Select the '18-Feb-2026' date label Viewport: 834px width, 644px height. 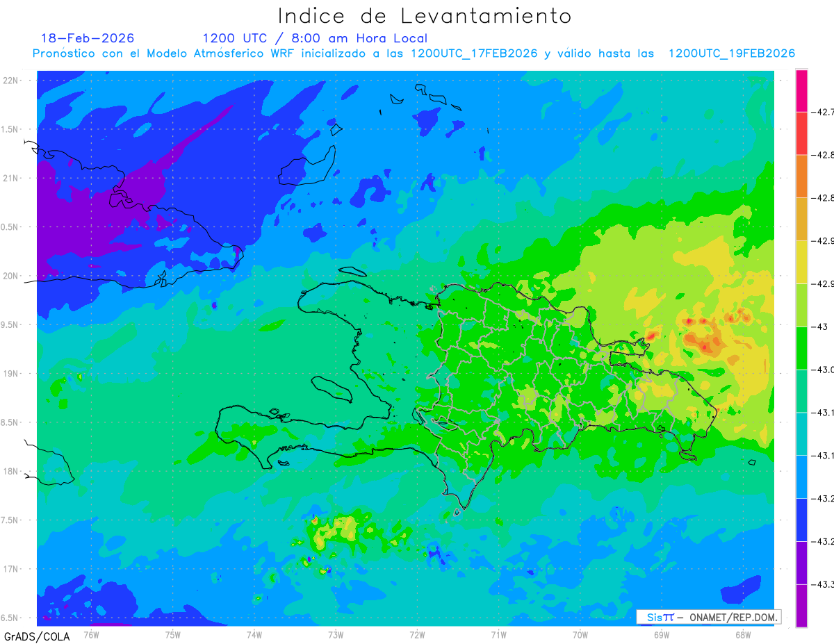point(88,38)
